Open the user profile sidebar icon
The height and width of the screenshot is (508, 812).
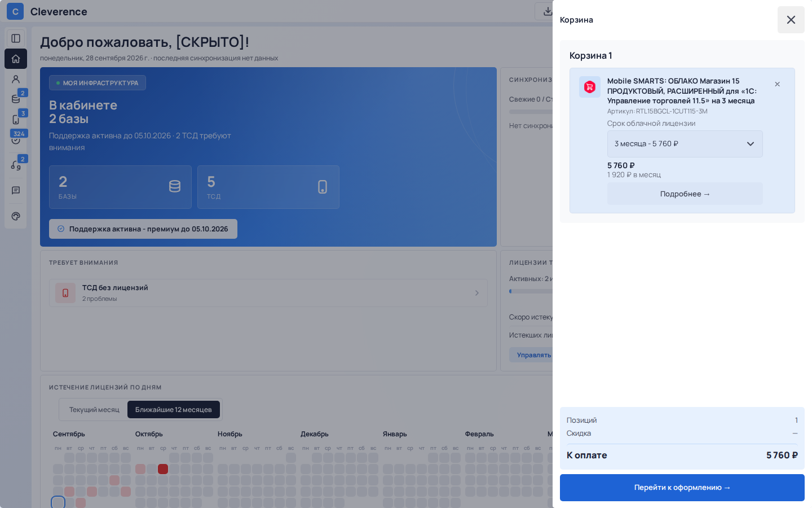(x=16, y=79)
